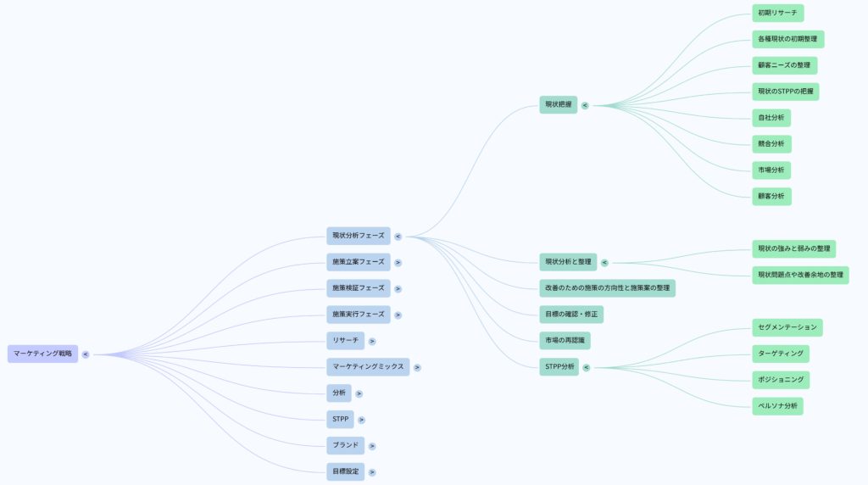Select the 目標の確認・修正 node

pyautogui.click(x=571, y=315)
